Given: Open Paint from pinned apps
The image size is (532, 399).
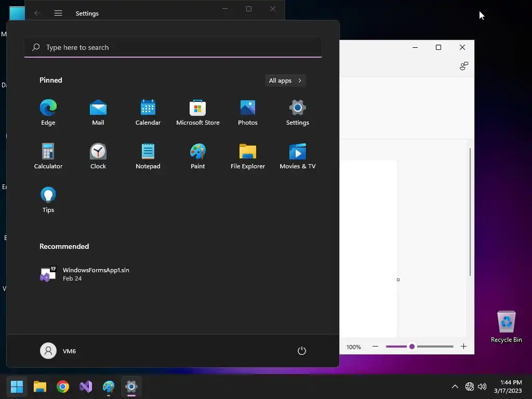Looking at the screenshot, I should tap(198, 156).
